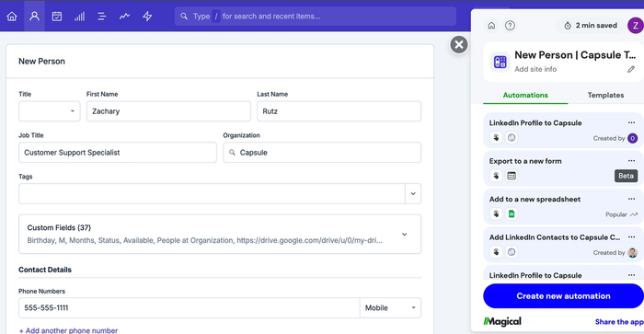The width and height of the screenshot is (644, 334).
Task: Click the cursor icon under first LinkedIn Profile to Capsule
Action: click(496, 138)
